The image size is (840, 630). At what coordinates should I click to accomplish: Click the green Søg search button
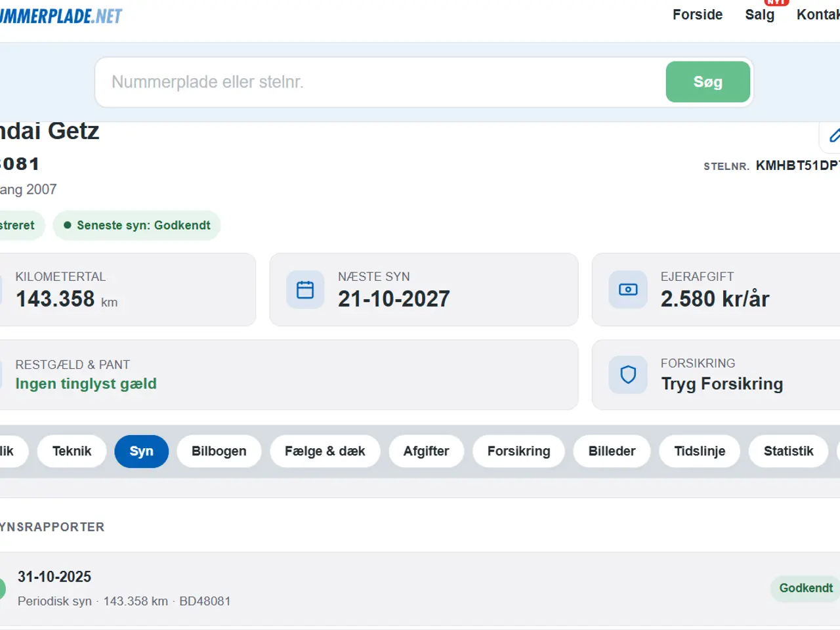coord(707,82)
